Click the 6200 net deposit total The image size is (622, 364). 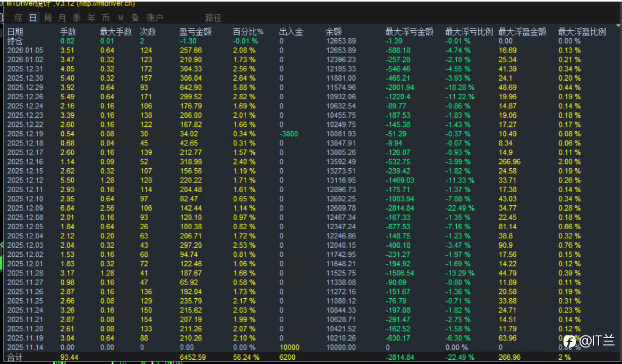pyautogui.click(x=287, y=357)
